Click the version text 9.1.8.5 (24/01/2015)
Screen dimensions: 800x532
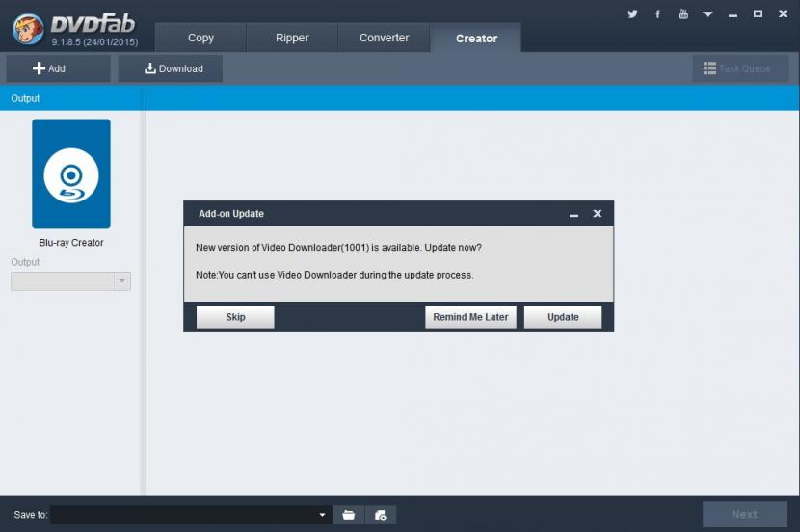(x=94, y=42)
